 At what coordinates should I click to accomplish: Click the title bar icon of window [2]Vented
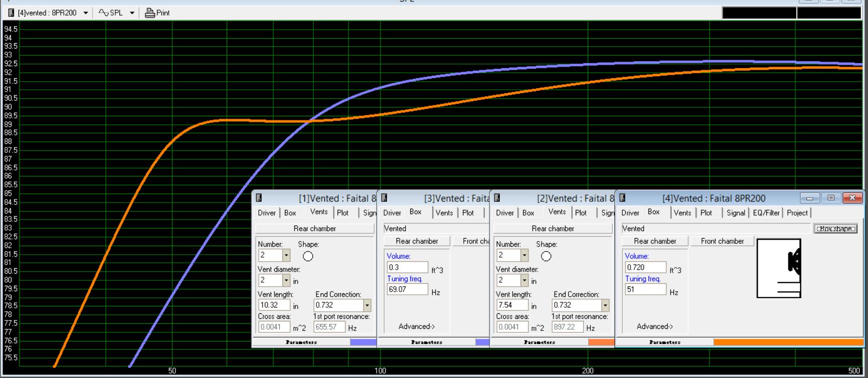pos(497,198)
